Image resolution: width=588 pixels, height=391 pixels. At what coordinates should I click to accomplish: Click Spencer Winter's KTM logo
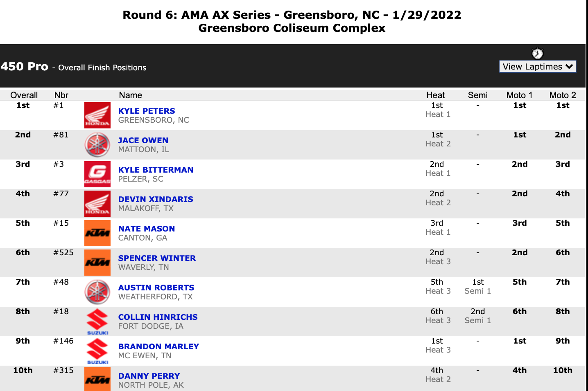pos(97,263)
